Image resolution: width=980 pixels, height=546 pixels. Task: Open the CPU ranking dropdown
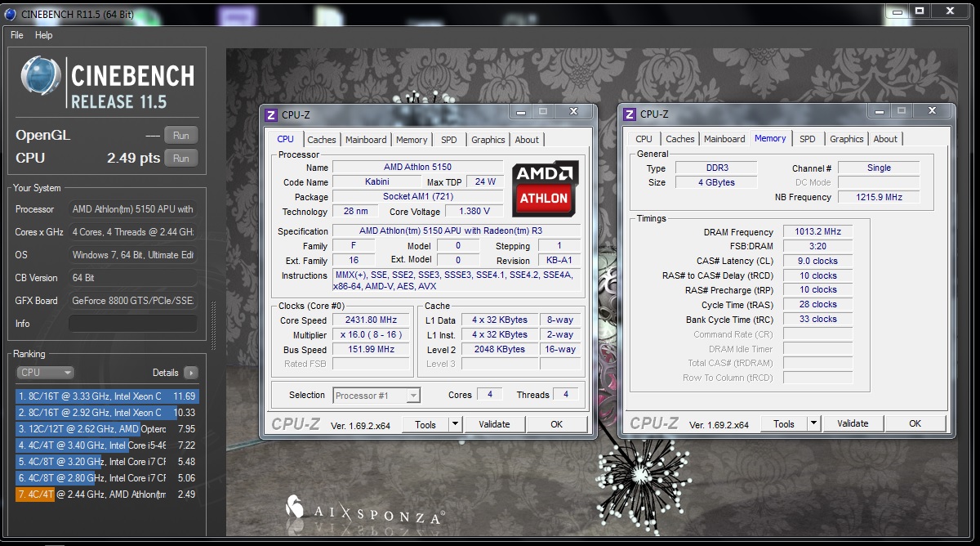(45, 373)
